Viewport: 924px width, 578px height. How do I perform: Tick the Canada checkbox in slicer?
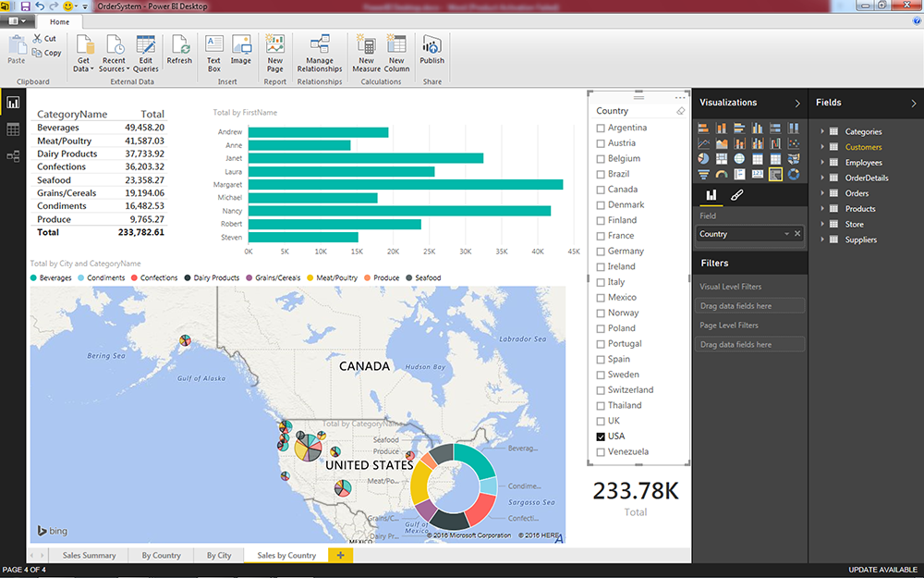(x=601, y=190)
